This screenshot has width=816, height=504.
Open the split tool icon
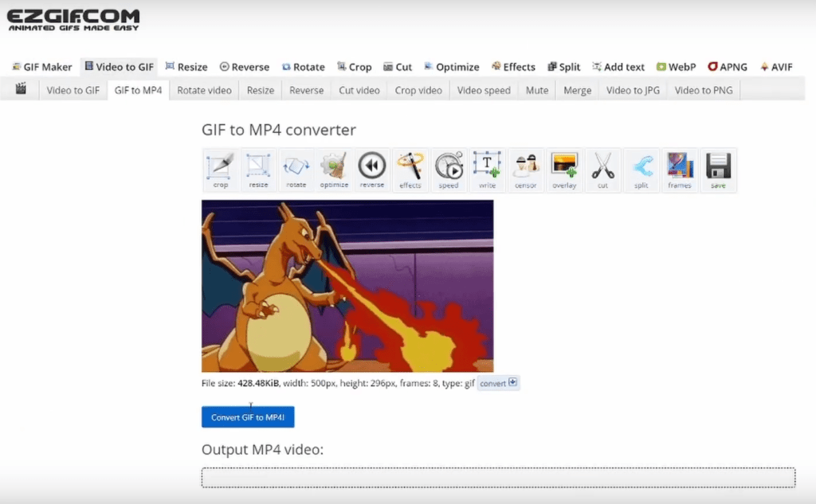click(641, 170)
